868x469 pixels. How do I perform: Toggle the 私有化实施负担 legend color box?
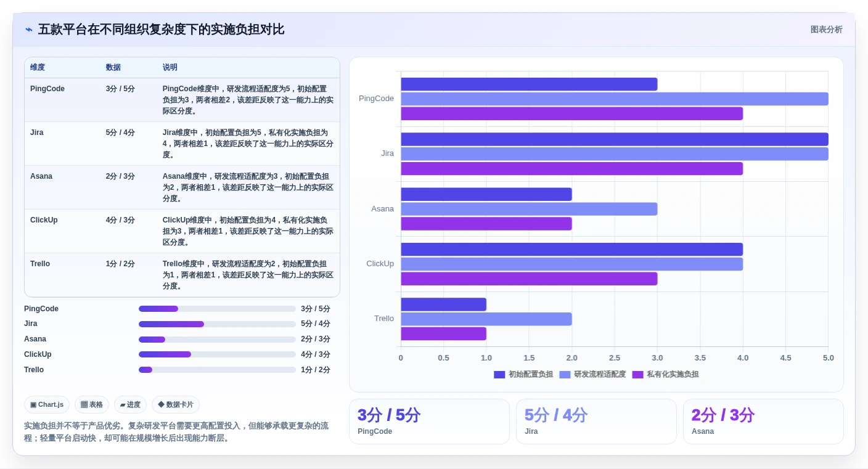(x=637, y=375)
